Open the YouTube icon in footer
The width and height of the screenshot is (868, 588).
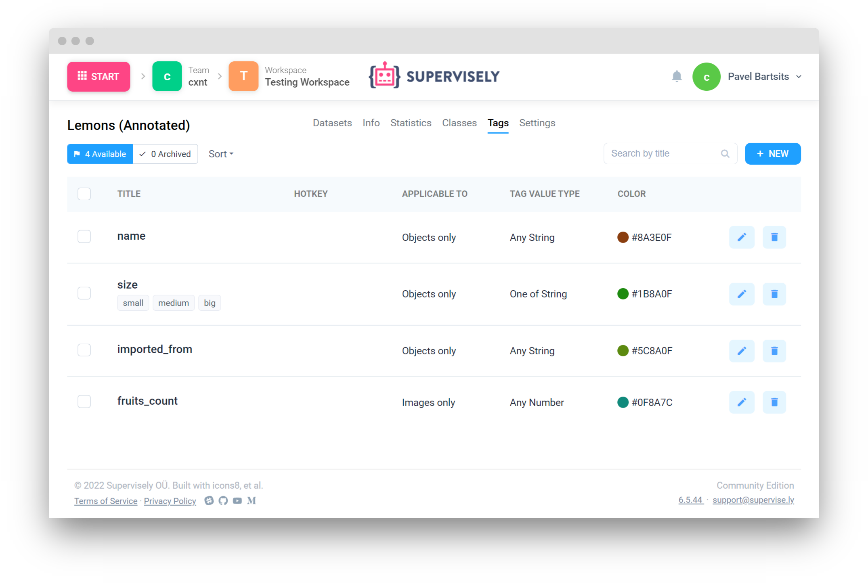click(x=237, y=501)
